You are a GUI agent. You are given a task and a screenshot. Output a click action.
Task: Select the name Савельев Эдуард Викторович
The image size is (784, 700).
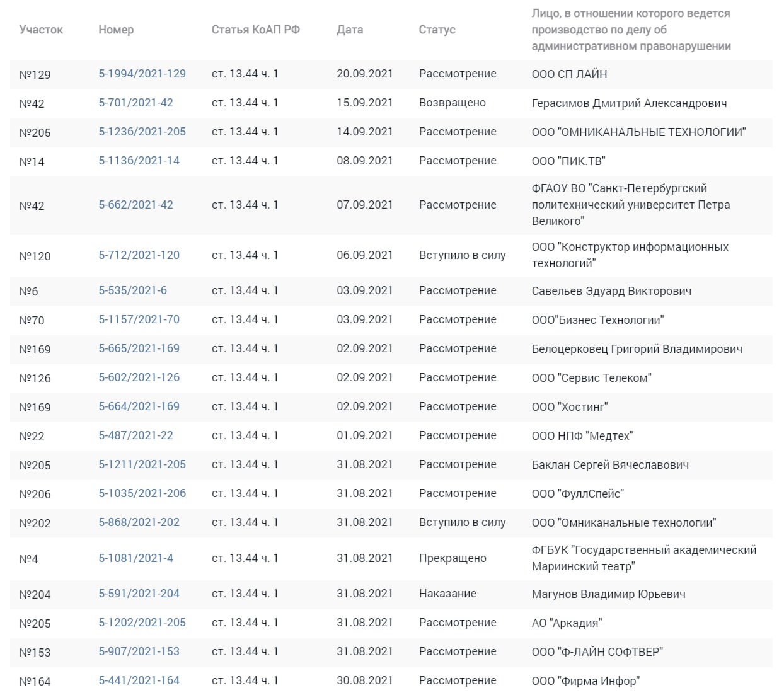[x=611, y=290]
